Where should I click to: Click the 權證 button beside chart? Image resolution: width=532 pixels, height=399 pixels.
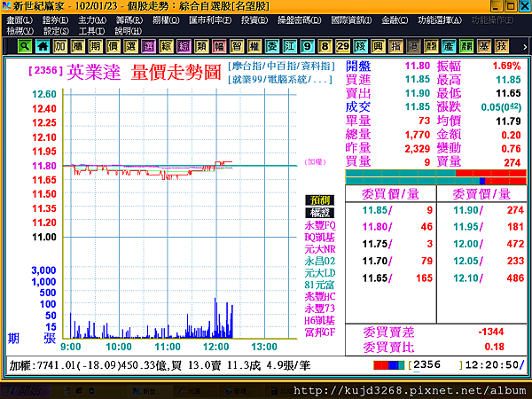tap(319, 213)
